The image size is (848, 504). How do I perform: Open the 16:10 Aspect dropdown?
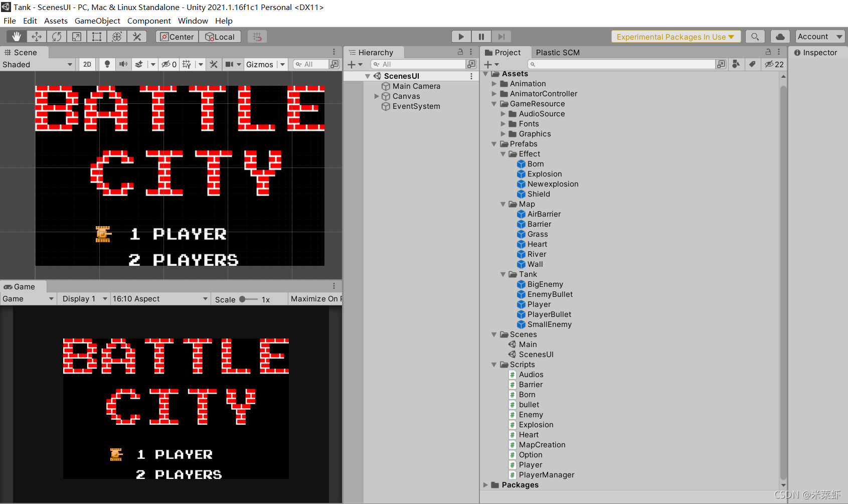(x=160, y=299)
